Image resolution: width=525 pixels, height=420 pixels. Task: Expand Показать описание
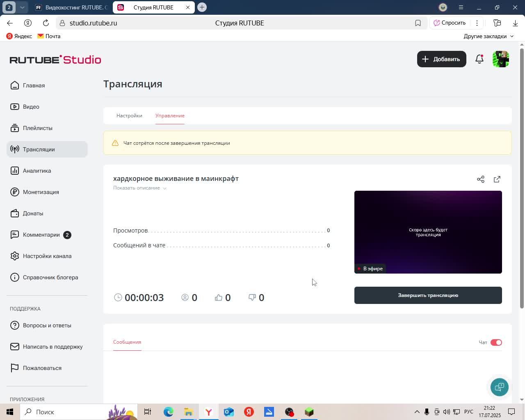139,188
